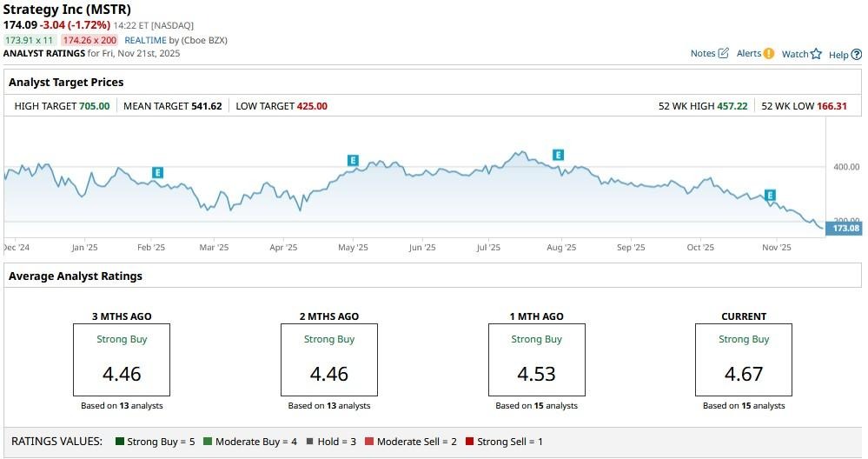
Task: Click the Average Analyst Ratings heading
Action: pos(76,276)
